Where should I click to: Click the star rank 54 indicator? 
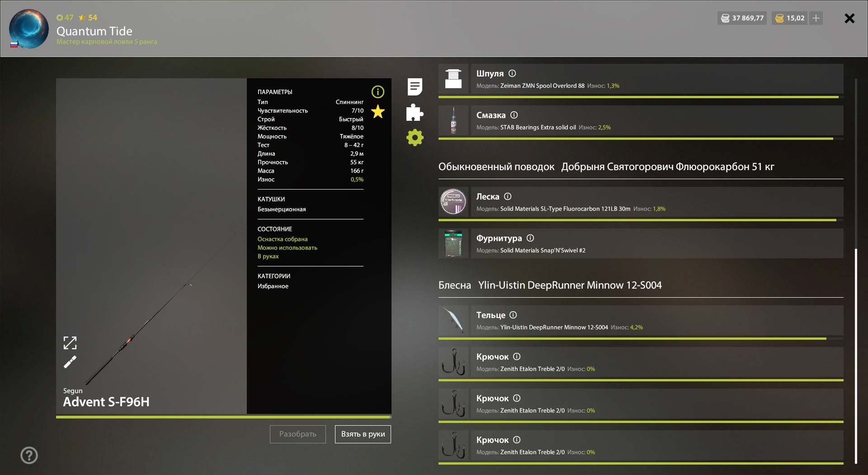pos(88,18)
